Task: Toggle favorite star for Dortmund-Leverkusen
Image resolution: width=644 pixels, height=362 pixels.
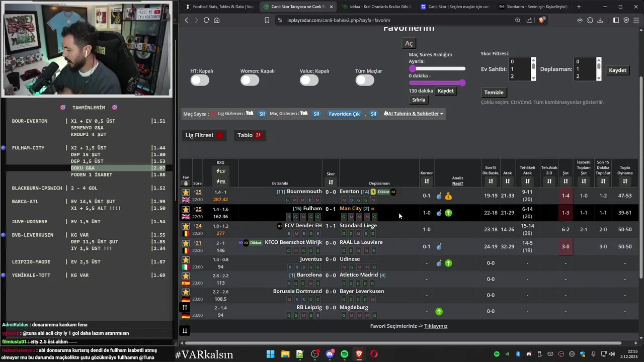Action: coord(186,292)
